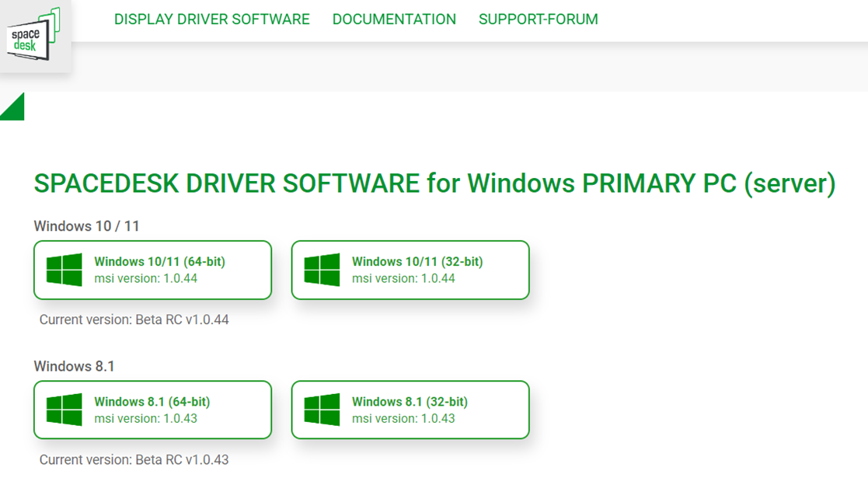Click 'msi version: 1.0.43' in 8.1 64-bit card
Image resolution: width=868 pixels, height=478 pixels.
pos(145,419)
